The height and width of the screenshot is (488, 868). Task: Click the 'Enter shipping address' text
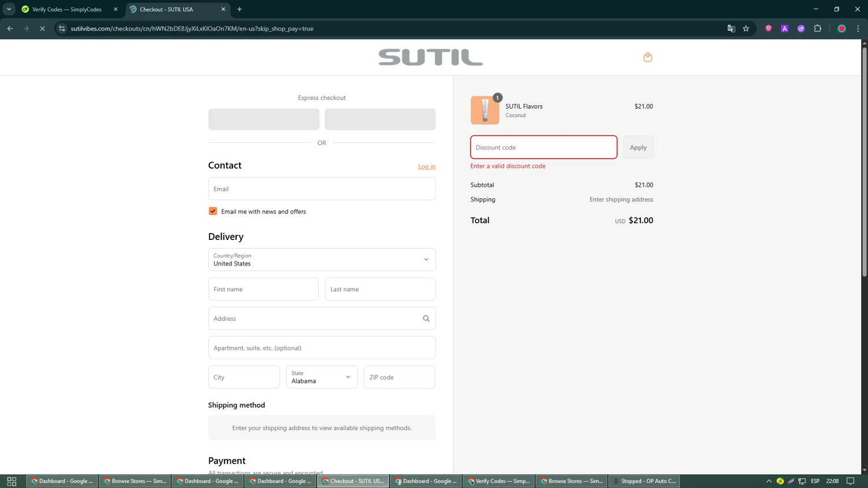pos(621,199)
